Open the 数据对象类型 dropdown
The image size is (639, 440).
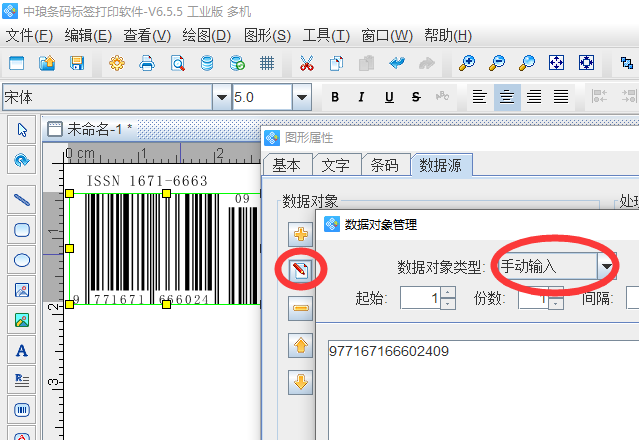(x=607, y=266)
